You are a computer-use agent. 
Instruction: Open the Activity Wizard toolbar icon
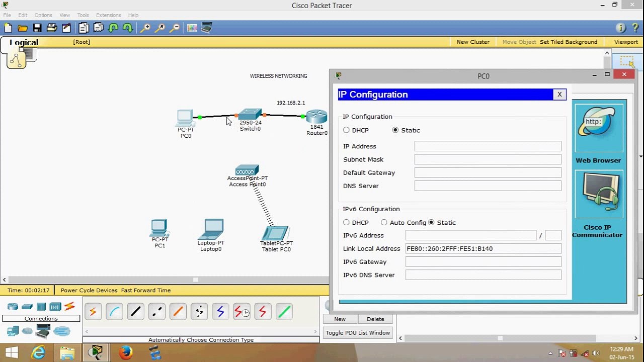[x=66, y=28]
